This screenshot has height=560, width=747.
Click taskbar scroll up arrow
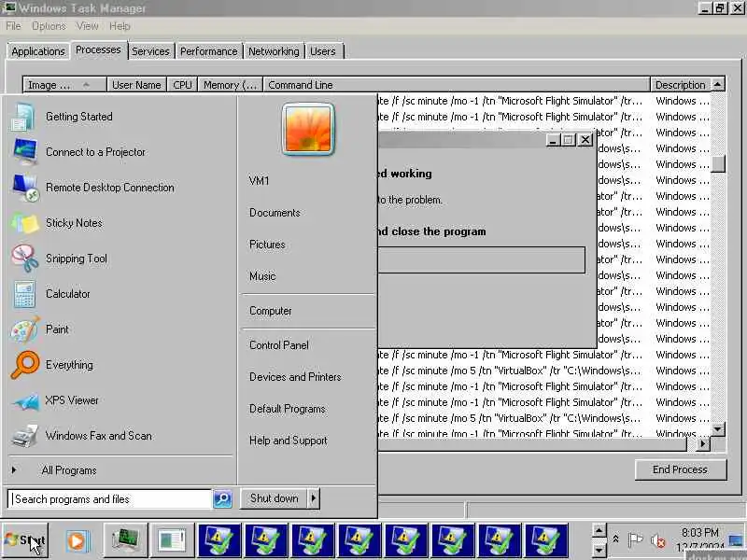click(599, 530)
